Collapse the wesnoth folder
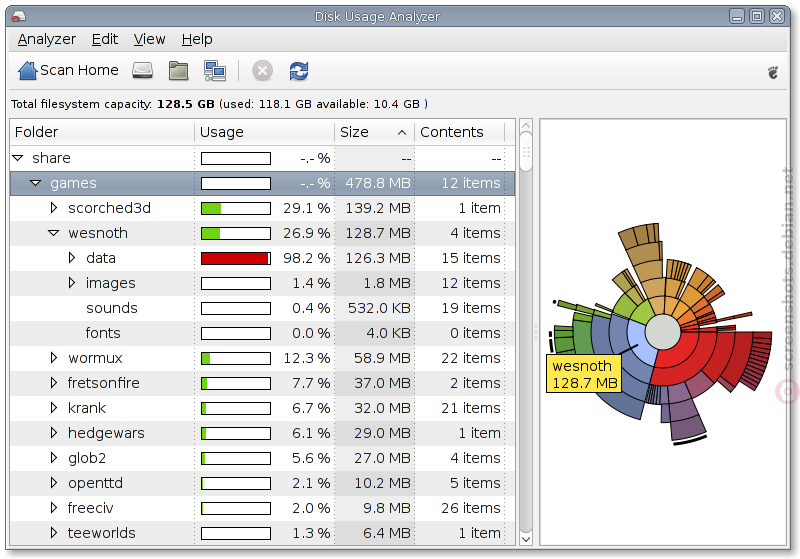 coord(54,233)
